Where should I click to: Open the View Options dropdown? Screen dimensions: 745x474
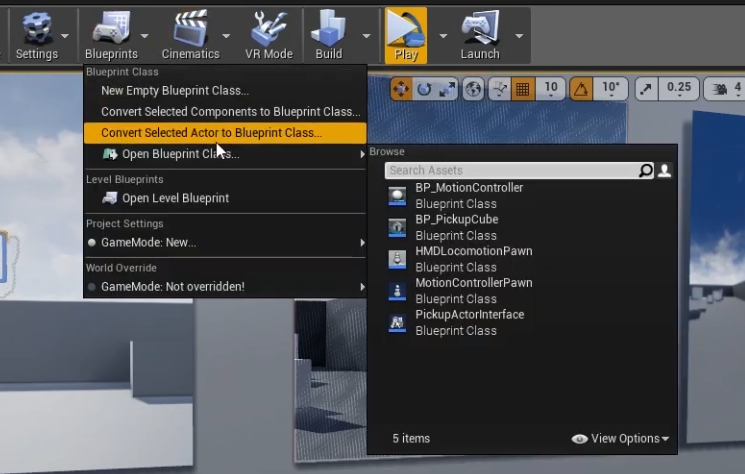click(621, 439)
